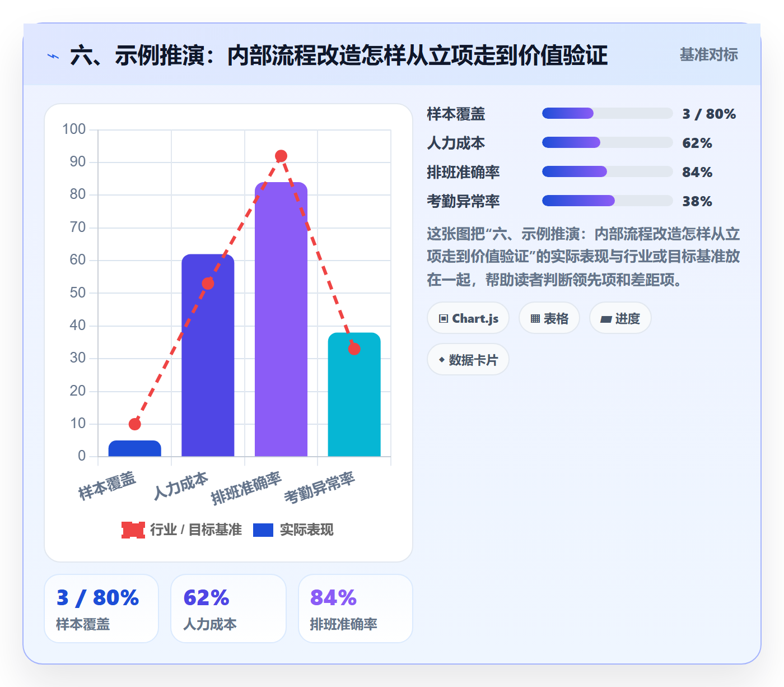This screenshot has height=687, width=784.
Task: Click the red benchmark point above 样本覆盖 bar
Action: coord(134,424)
